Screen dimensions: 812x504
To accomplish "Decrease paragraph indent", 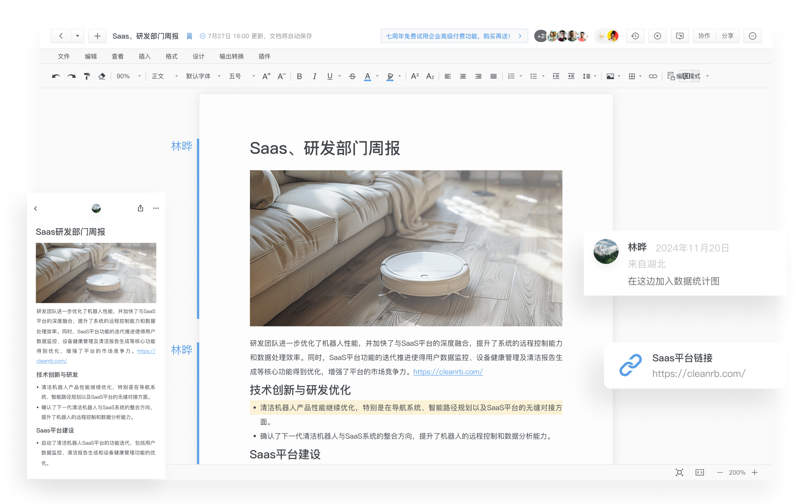I will tap(571, 76).
